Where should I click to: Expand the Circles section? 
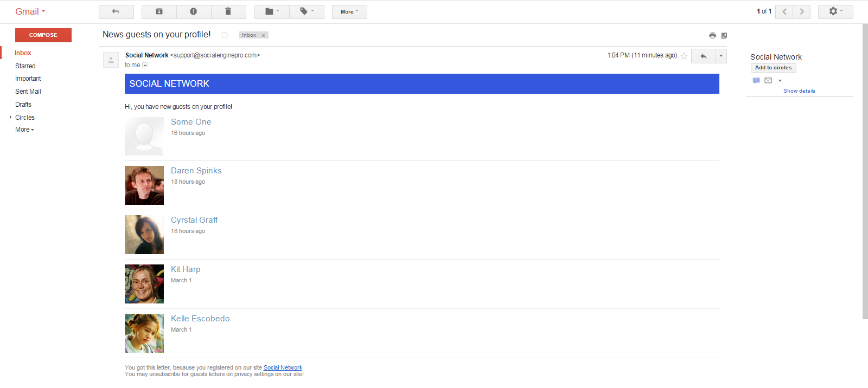(x=10, y=117)
